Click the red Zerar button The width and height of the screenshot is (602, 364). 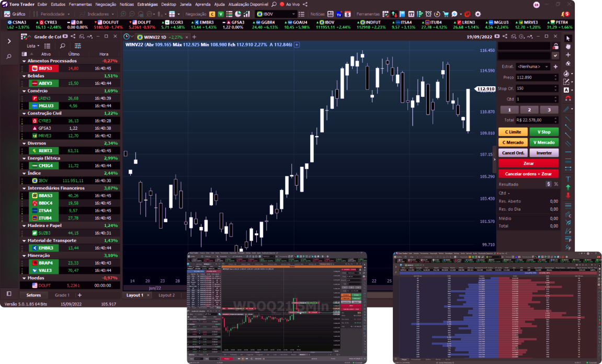pyautogui.click(x=529, y=163)
